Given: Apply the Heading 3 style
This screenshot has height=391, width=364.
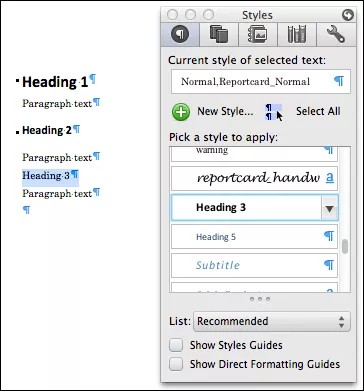Looking at the screenshot, I should click(x=246, y=207).
